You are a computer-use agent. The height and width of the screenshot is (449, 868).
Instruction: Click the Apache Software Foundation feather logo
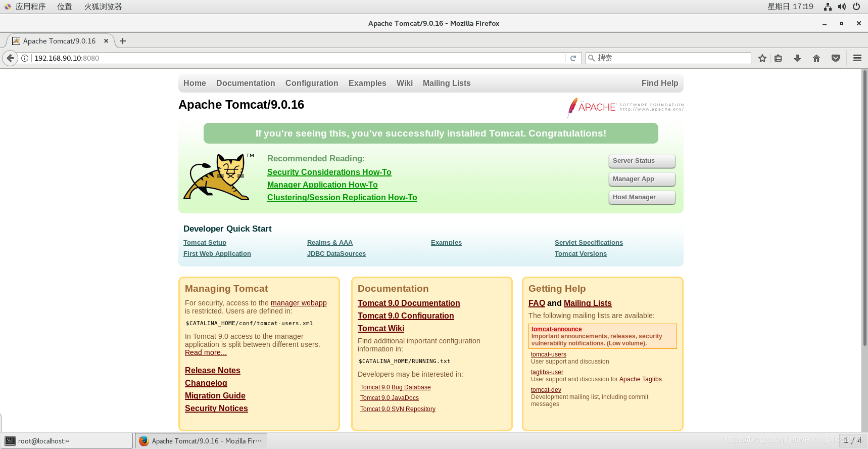(x=625, y=107)
